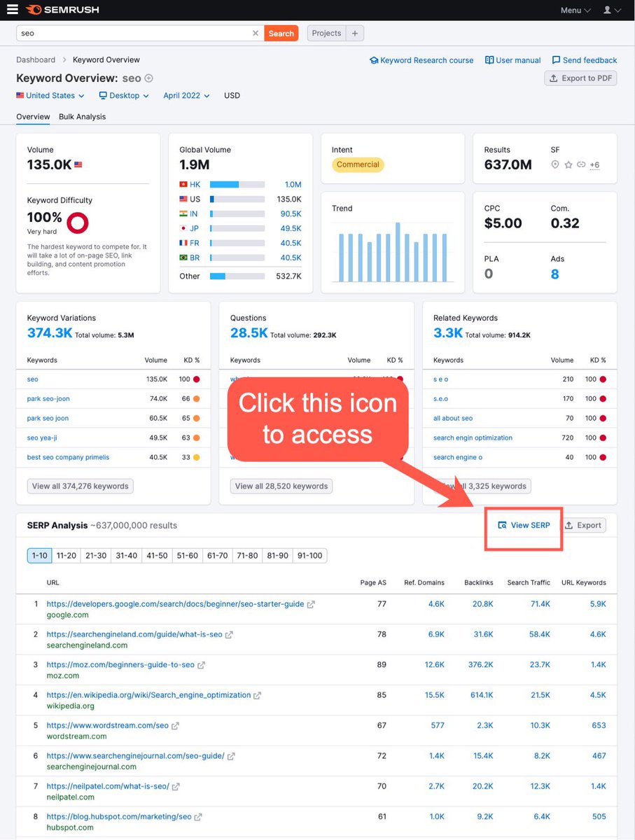Screen dimensions: 635x840
Task: Click View all 28,520 keywords
Action: (281, 486)
